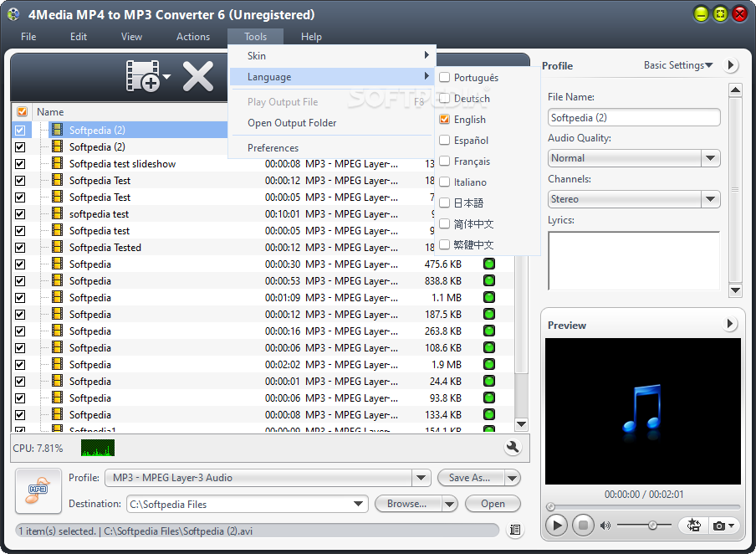
Task: Open the Save As dropdown arrow
Action: (x=512, y=478)
